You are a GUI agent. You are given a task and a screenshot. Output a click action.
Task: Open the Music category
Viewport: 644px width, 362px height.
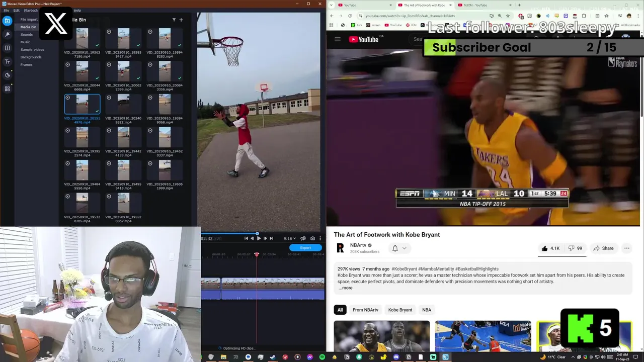tap(25, 42)
